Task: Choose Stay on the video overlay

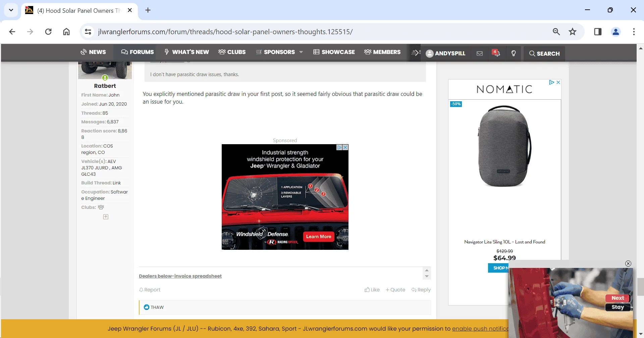Action: click(618, 307)
